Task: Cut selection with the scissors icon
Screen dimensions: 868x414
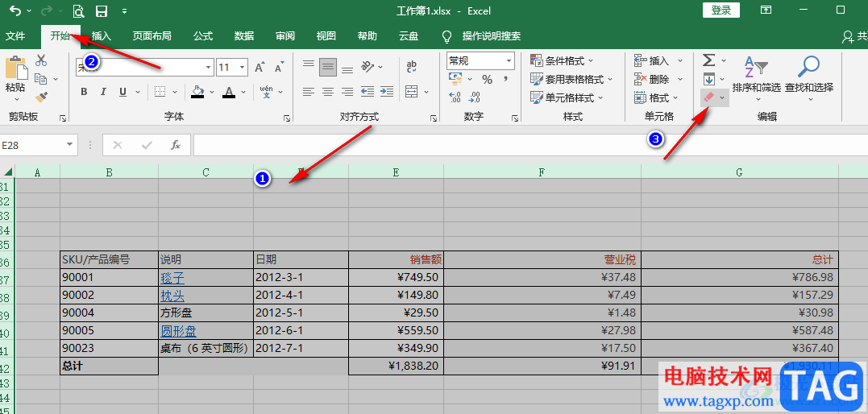Action: tap(41, 60)
